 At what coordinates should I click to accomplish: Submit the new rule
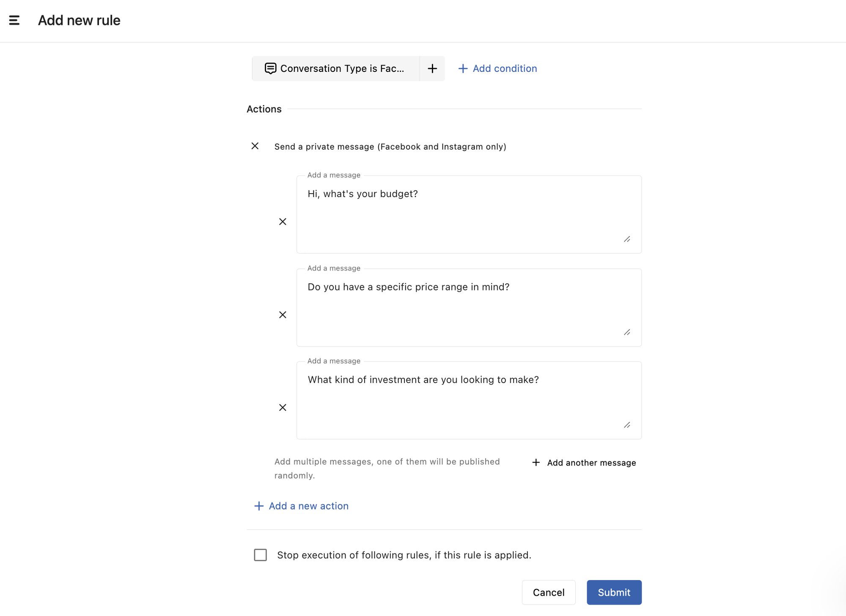(x=614, y=592)
